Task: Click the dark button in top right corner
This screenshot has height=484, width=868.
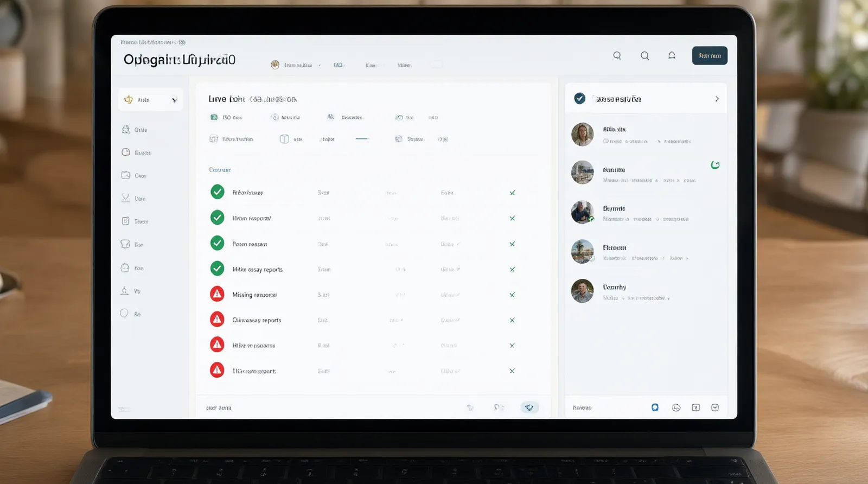Action: (x=710, y=55)
